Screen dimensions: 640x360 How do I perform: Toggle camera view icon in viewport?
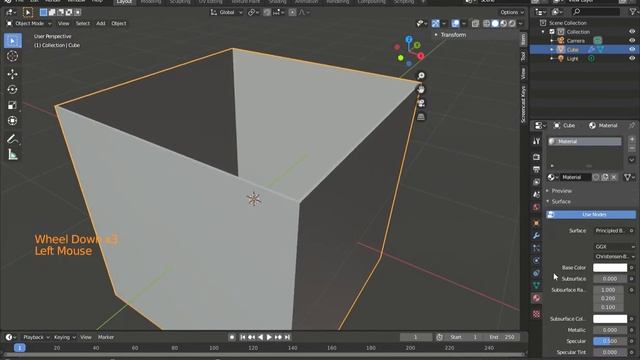click(x=421, y=103)
